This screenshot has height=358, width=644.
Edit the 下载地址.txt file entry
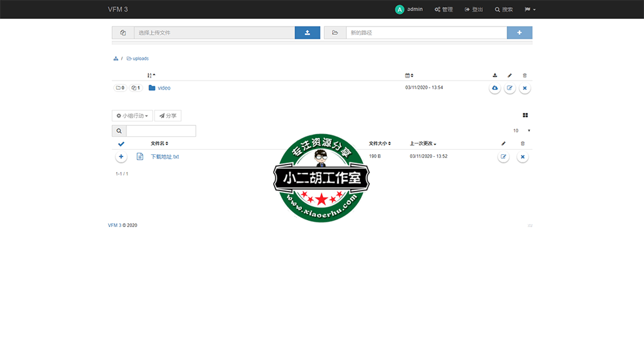click(503, 157)
